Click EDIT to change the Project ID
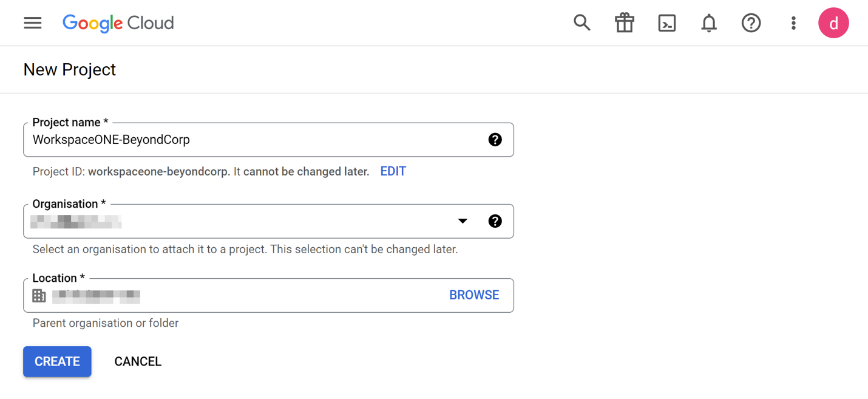 point(393,171)
